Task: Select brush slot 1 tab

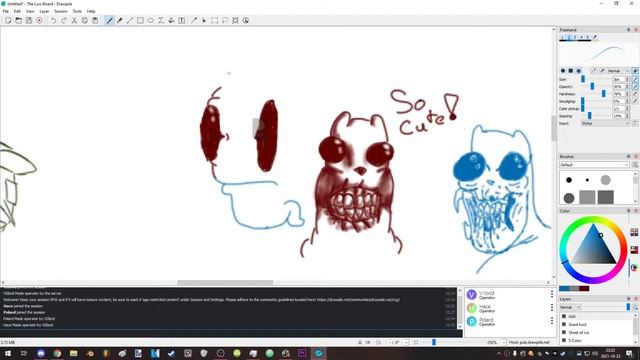Action: tap(562, 38)
